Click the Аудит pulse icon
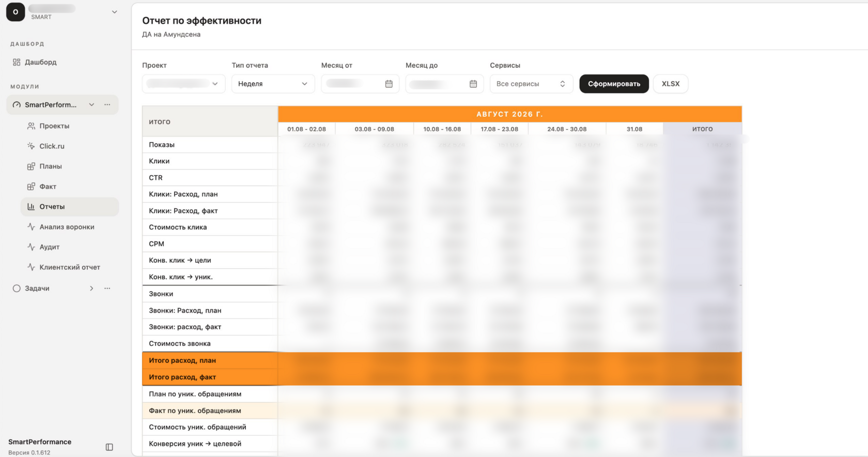 point(31,247)
